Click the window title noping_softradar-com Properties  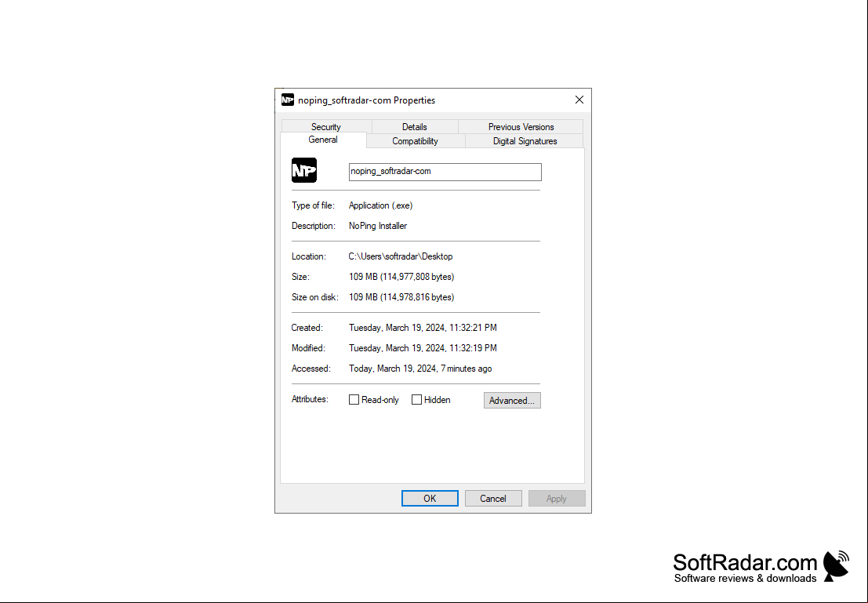pos(366,100)
